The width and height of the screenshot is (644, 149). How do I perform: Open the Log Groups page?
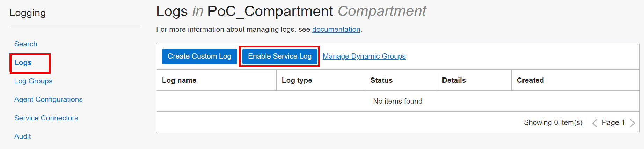click(x=33, y=81)
